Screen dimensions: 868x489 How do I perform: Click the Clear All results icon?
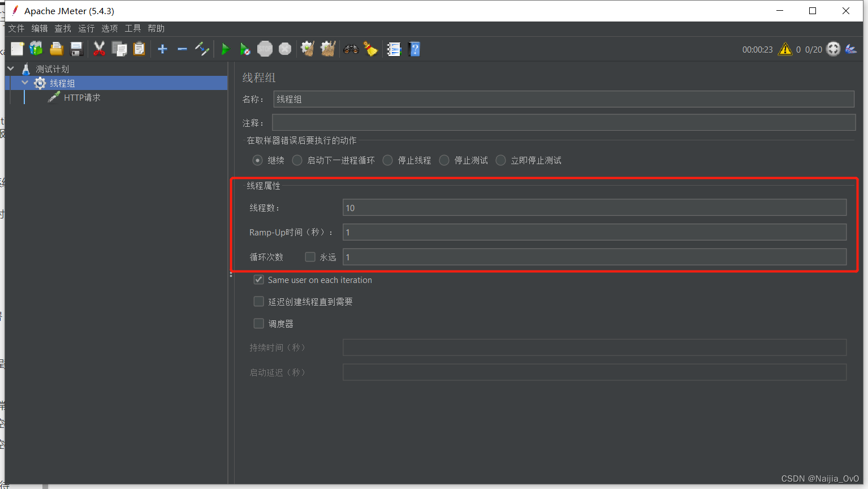(328, 49)
